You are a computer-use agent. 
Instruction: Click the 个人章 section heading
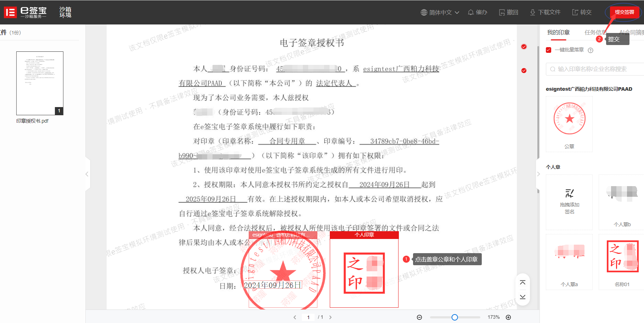[553, 167]
